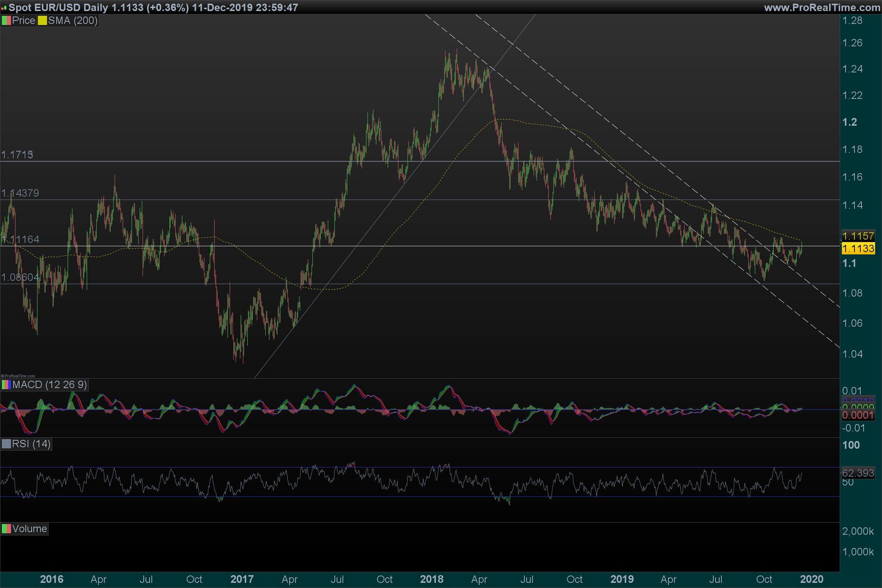Click the 1.1715 horizontal level label
882x588 pixels.
[17, 155]
